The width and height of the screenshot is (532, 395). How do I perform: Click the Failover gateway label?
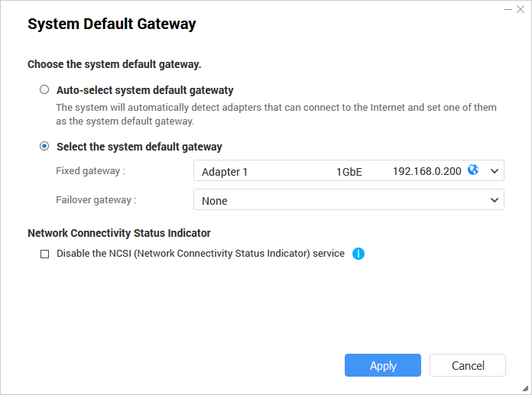[x=96, y=200]
